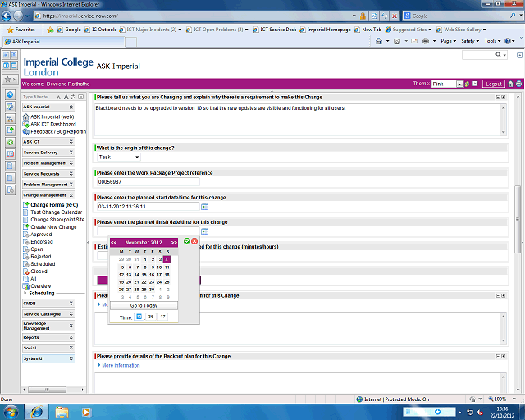Click the Work Package/Project reference field
The image size is (525, 420).
(x=148, y=181)
